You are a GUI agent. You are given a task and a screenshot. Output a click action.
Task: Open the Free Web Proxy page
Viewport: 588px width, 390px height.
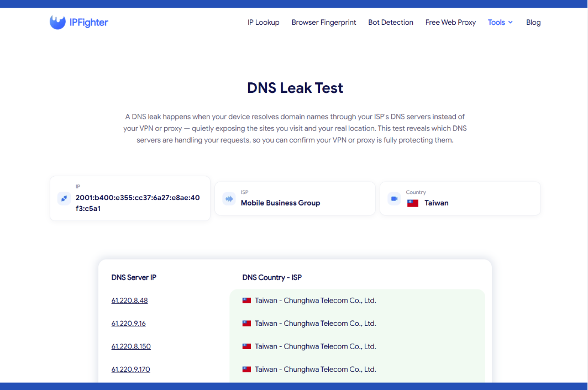click(x=450, y=23)
